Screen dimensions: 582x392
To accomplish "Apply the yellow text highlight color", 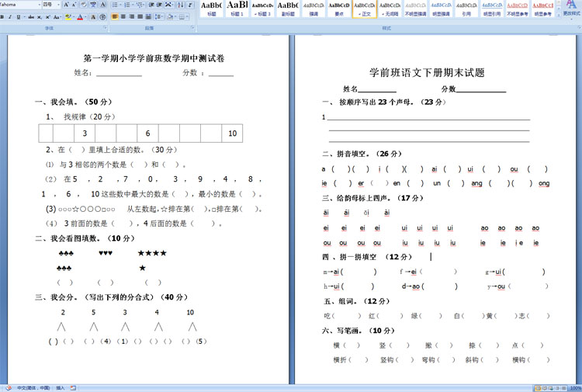I will tap(68, 17).
